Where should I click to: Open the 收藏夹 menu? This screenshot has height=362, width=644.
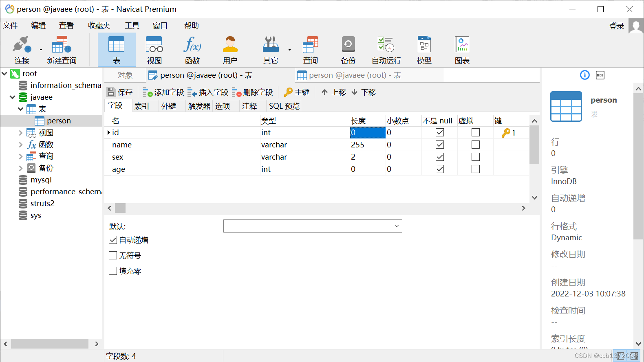click(x=99, y=26)
